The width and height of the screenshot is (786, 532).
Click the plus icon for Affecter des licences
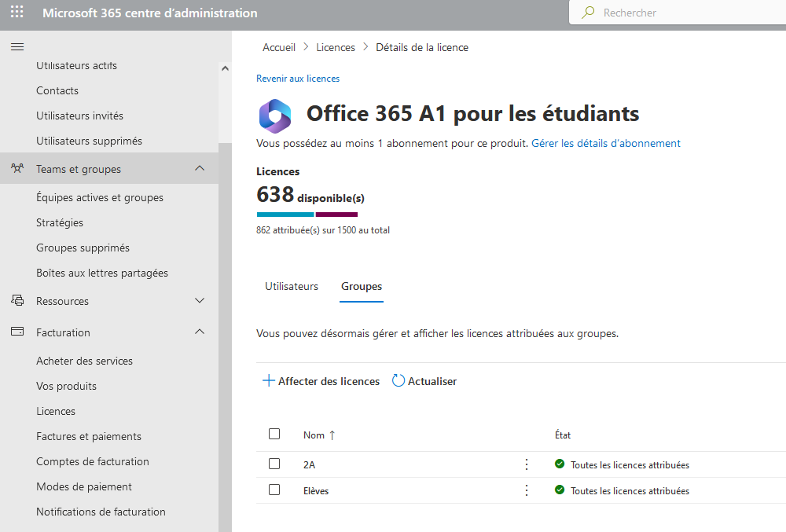[x=268, y=380]
